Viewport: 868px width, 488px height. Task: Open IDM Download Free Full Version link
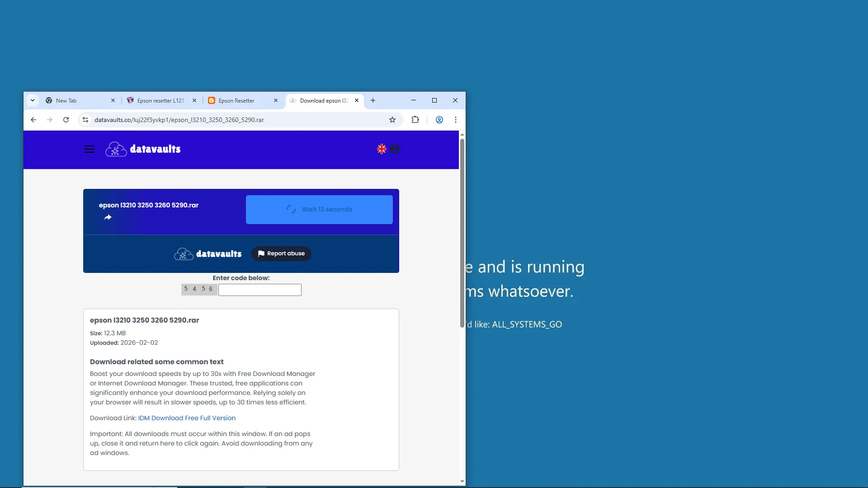pos(187,418)
